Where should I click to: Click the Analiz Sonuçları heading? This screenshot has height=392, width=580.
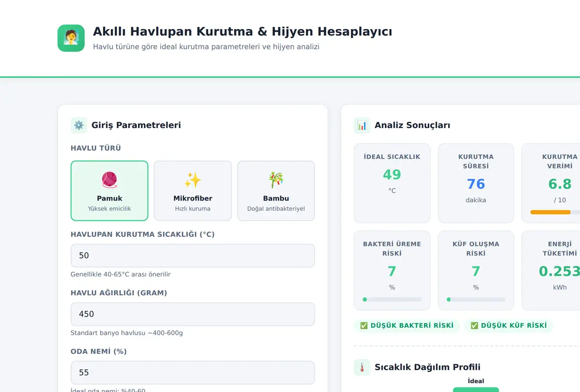412,125
